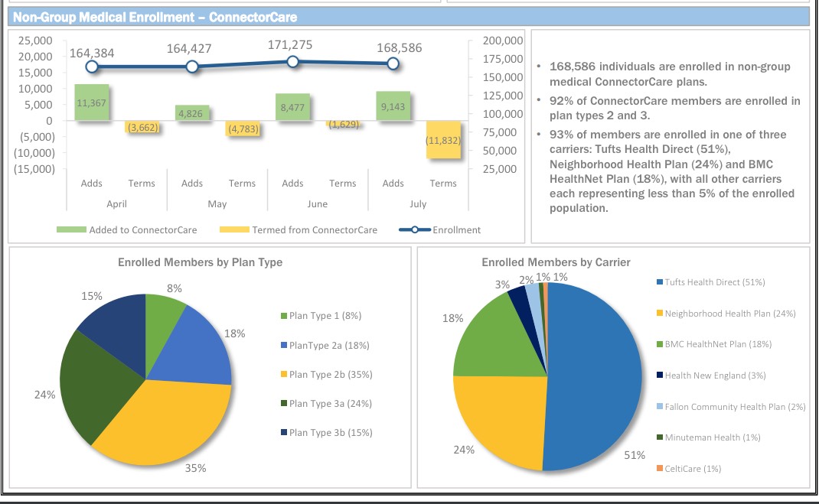Click the Enrolled Members by Carrier chart title
The height and width of the screenshot is (504, 819).
coord(556,262)
